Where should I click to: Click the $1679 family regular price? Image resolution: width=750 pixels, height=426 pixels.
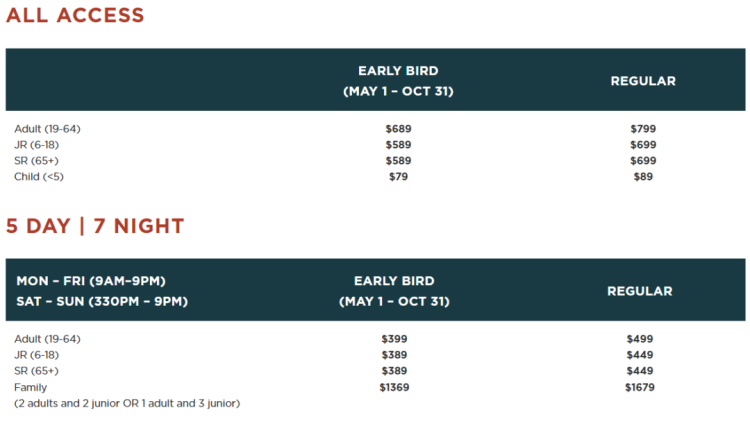(640, 387)
